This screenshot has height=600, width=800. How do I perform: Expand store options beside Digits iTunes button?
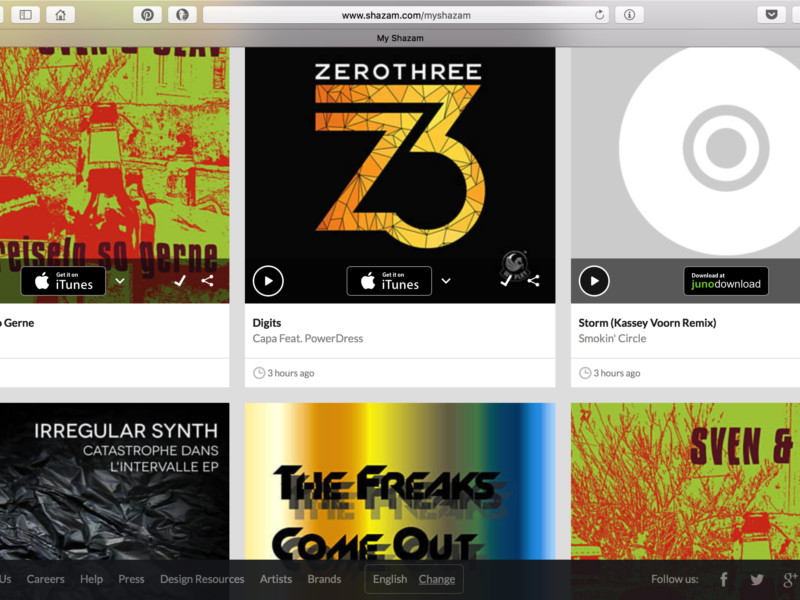pos(446,281)
